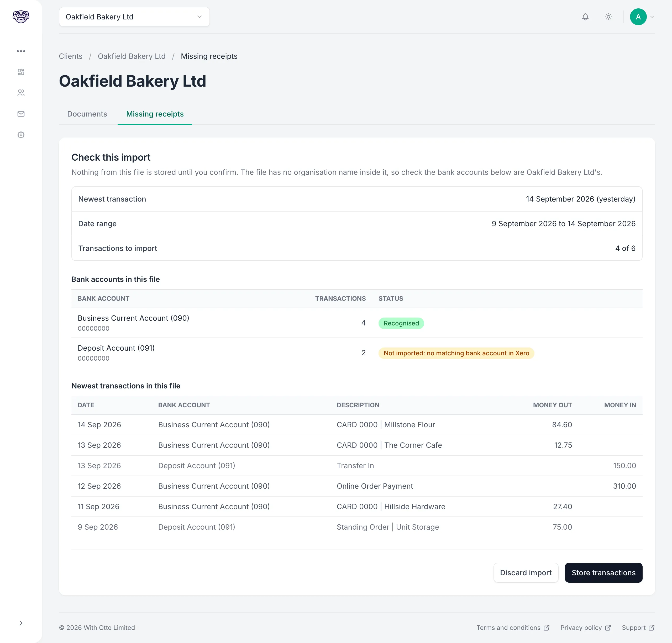
Task: Click the Unit Storage standing order row
Action: (x=356, y=527)
